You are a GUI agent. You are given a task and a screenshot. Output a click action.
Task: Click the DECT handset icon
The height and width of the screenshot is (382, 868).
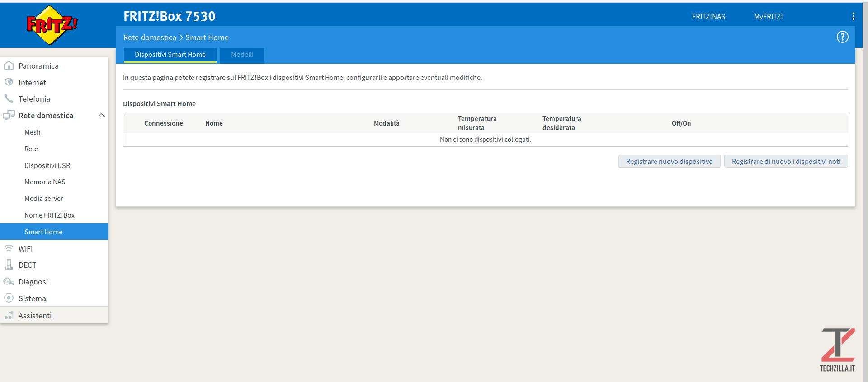pos(9,265)
